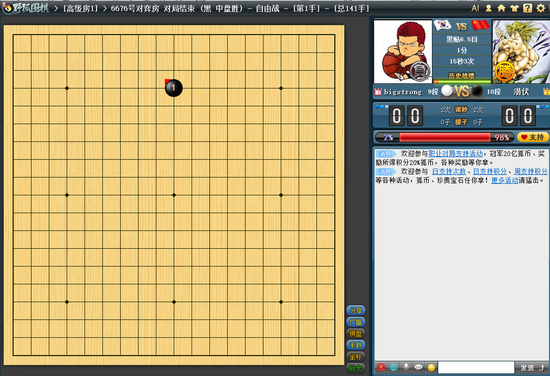Screen dimensions: 550x376
Task: Click the South Korea flag icon
Action: [x=442, y=25]
